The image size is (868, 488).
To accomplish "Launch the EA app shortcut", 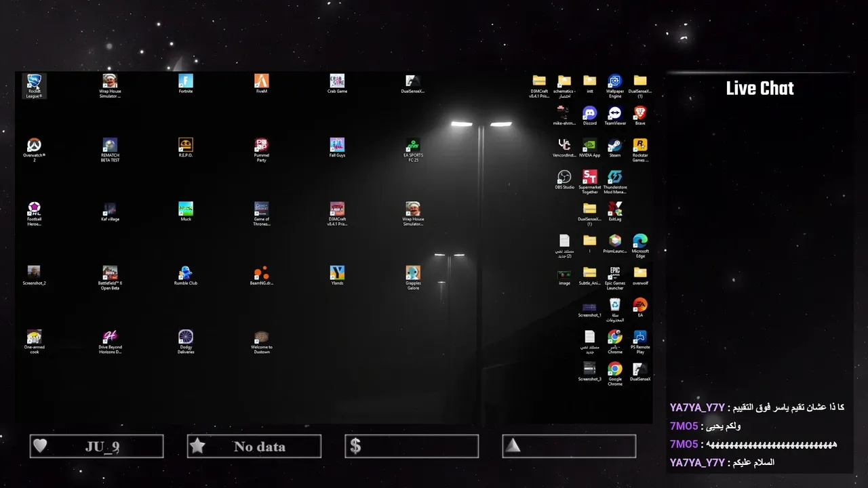I will (x=639, y=308).
